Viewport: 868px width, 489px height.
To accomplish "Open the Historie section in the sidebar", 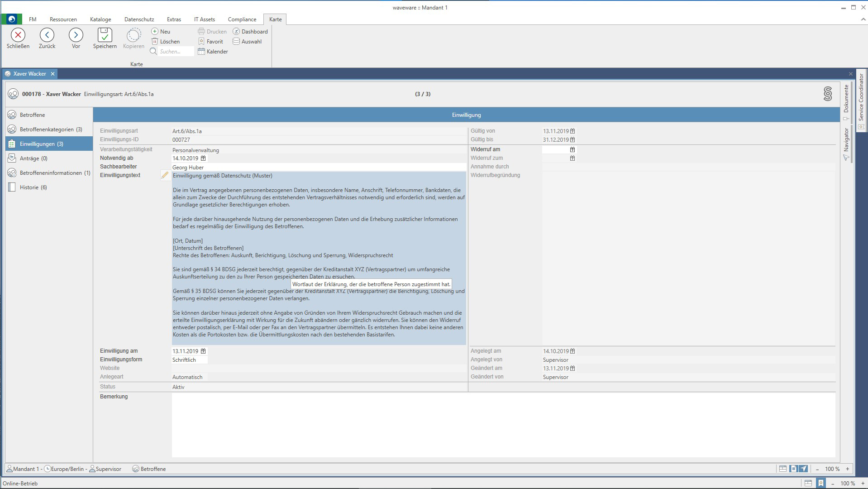I will coord(33,187).
